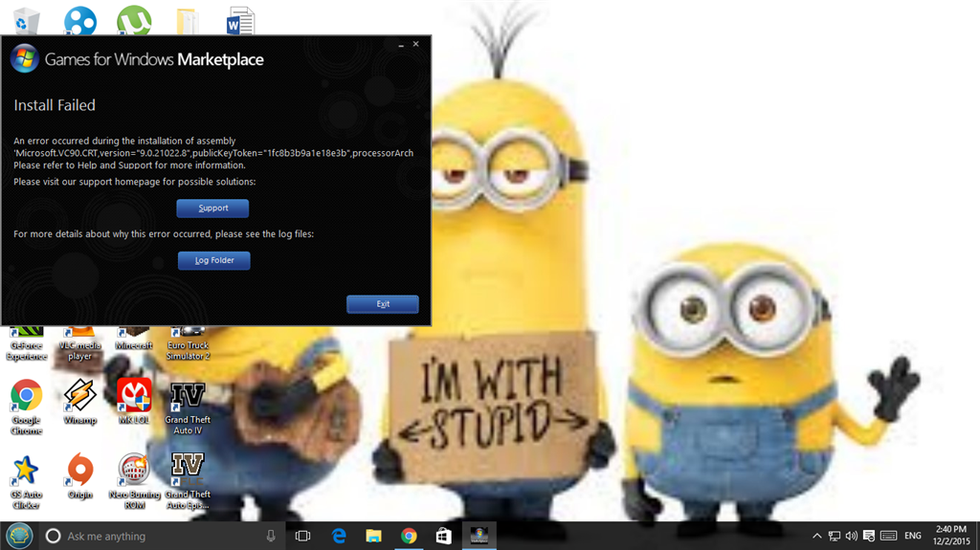This screenshot has width=980, height=550.
Task: Close the Games for Windows Marketplace window
Action: pos(415,44)
